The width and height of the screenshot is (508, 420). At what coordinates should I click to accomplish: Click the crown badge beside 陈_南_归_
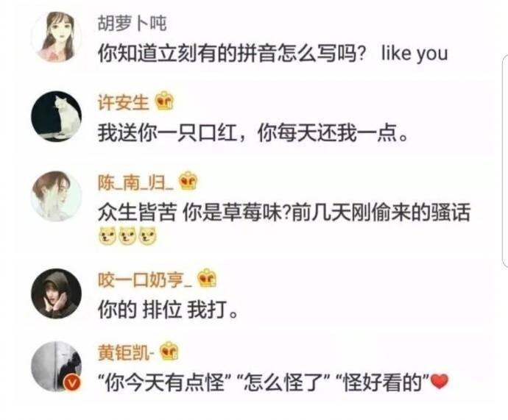[188, 181]
